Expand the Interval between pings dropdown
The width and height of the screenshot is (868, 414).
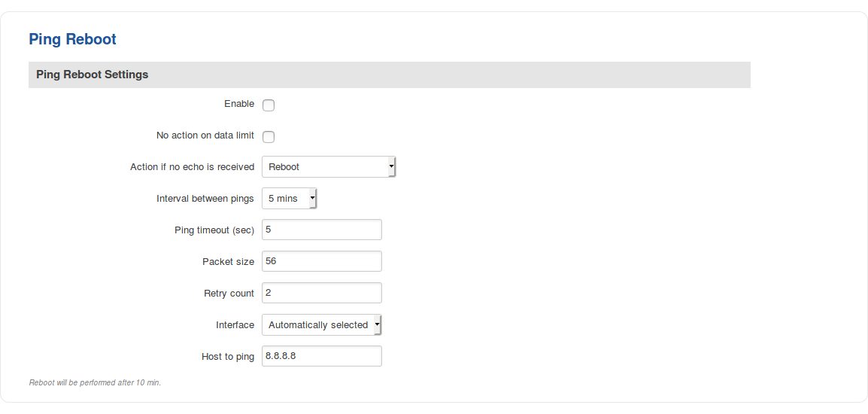point(290,199)
